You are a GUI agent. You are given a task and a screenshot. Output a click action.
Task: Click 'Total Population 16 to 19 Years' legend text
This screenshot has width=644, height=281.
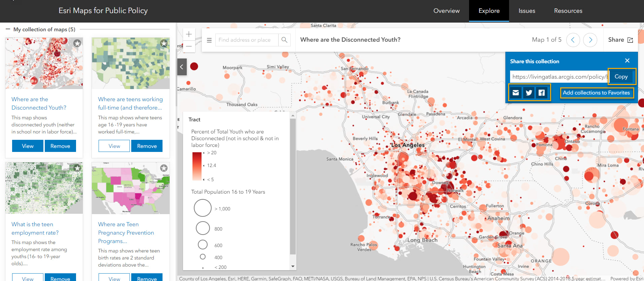[x=228, y=192]
